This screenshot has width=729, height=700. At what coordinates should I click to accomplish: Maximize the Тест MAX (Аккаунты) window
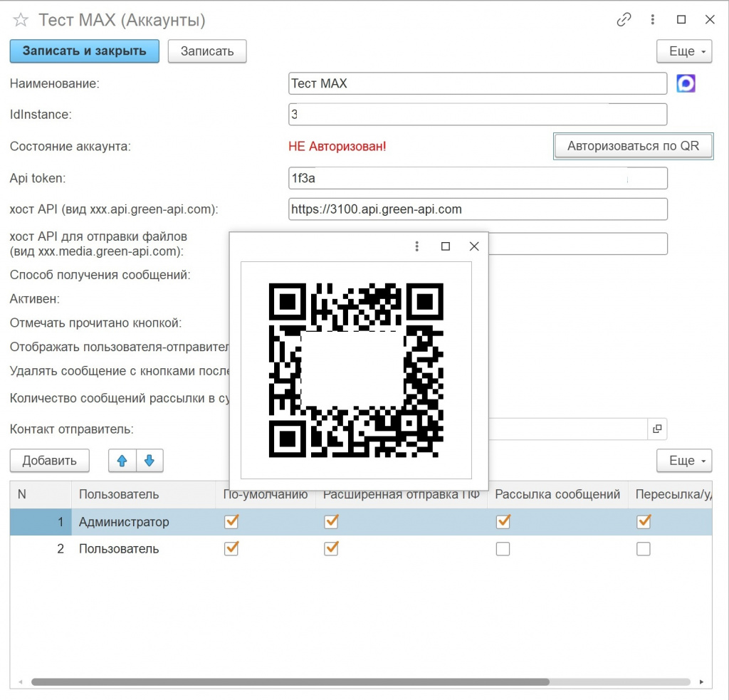(681, 19)
